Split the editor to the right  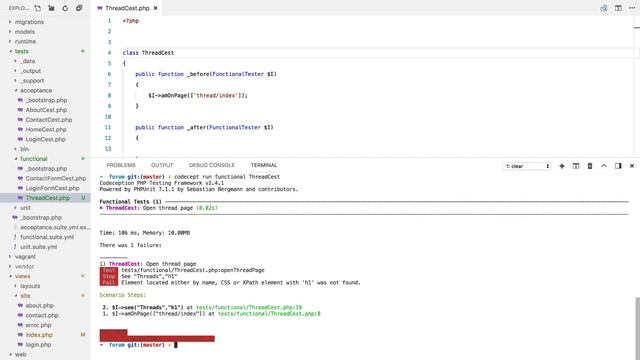618,8
